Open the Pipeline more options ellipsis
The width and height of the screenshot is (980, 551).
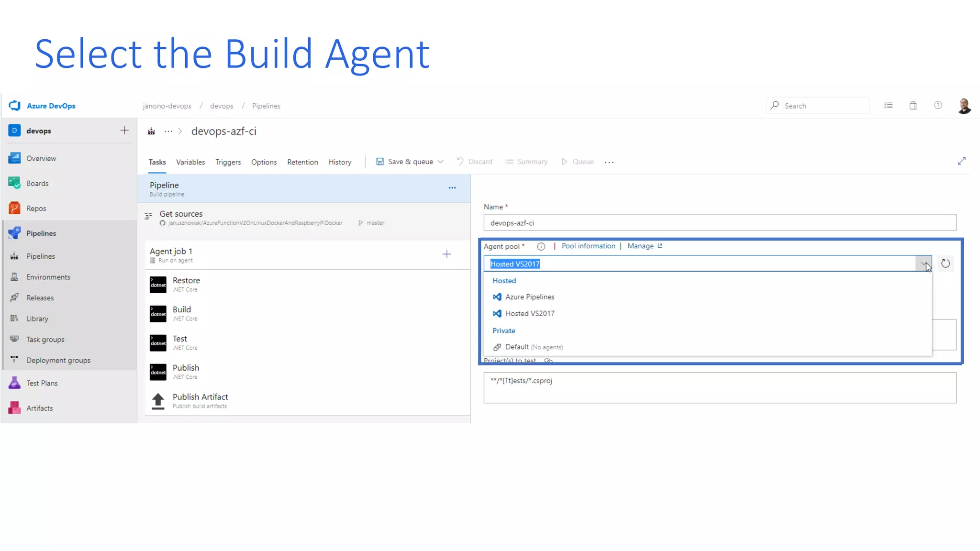452,188
